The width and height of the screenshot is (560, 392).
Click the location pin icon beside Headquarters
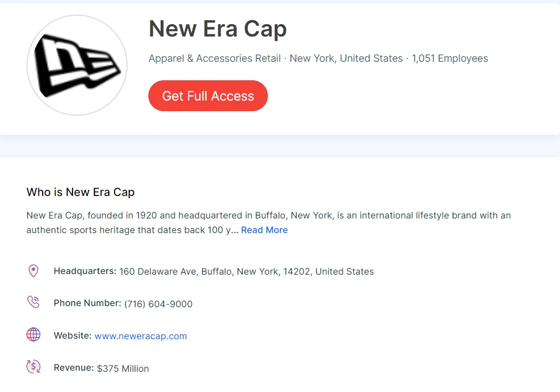(x=33, y=271)
